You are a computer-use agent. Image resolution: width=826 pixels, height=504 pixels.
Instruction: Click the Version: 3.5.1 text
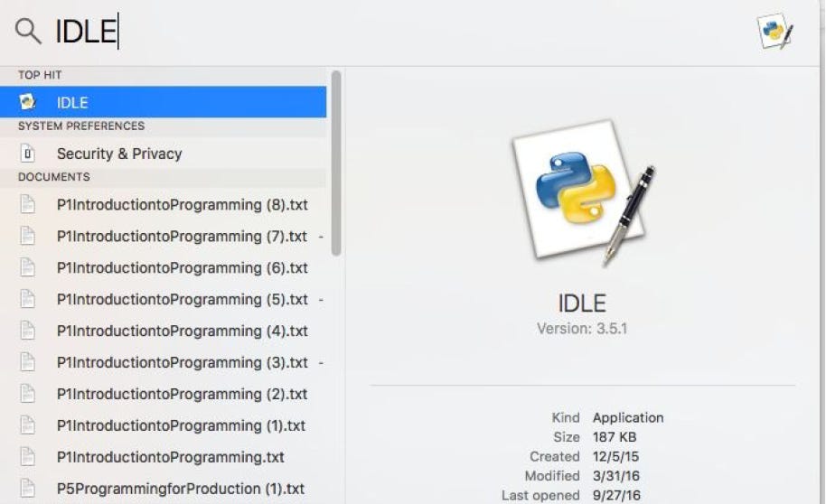[582, 329]
